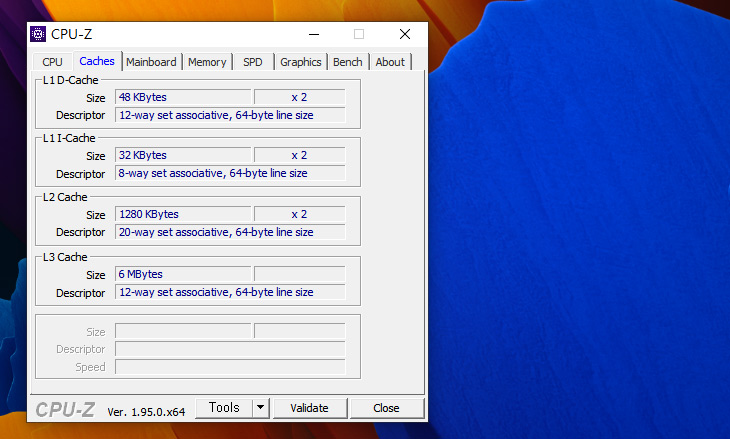730x439 pixels.
Task: Open the Mainboard tab
Action: [151, 62]
